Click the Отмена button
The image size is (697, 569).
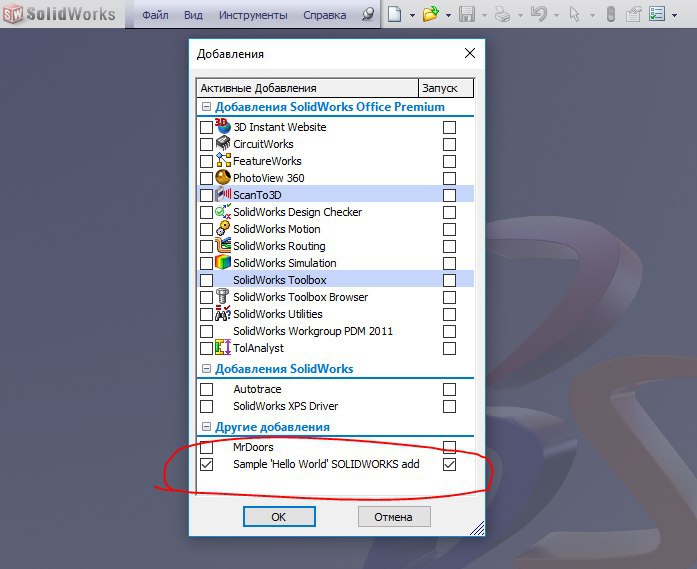click(x=394, y=517)
